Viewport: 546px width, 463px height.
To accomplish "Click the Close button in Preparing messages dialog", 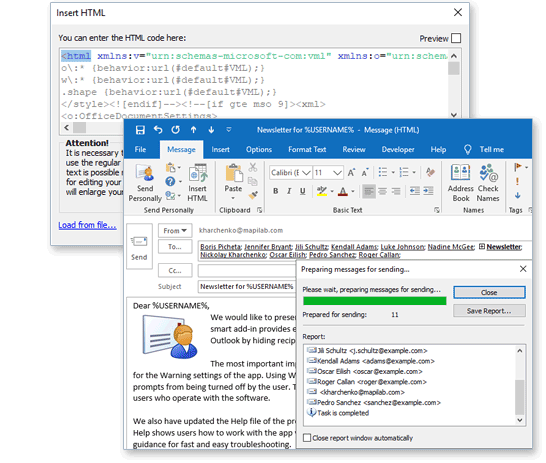I will point(489,292).
